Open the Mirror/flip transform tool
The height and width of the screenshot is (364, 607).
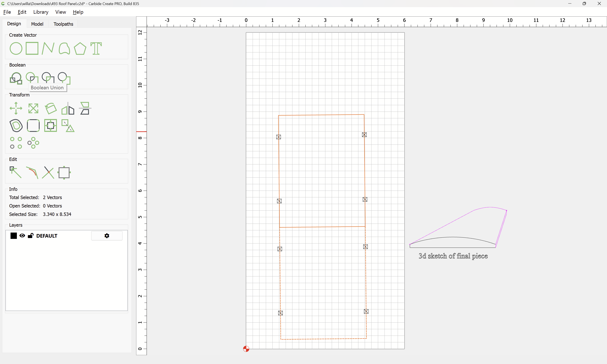tap(68, 109)
